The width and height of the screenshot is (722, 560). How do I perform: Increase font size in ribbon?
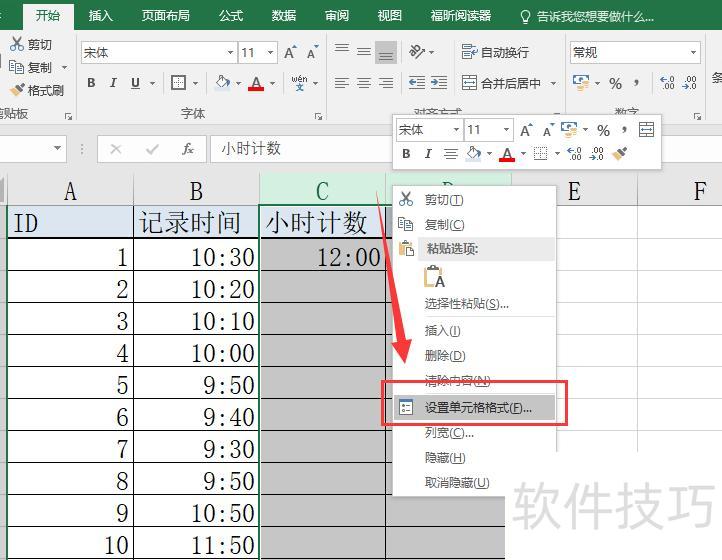290,52
